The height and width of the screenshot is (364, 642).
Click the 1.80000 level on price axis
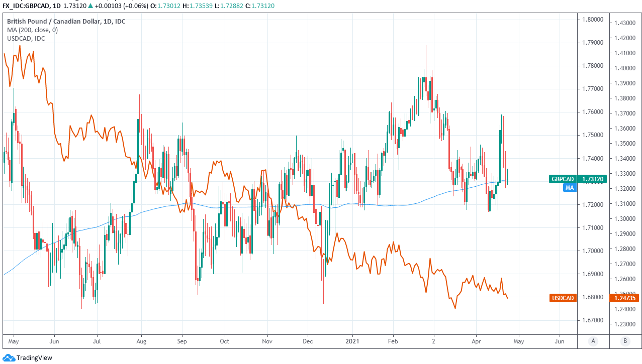(x=592, y=20)
